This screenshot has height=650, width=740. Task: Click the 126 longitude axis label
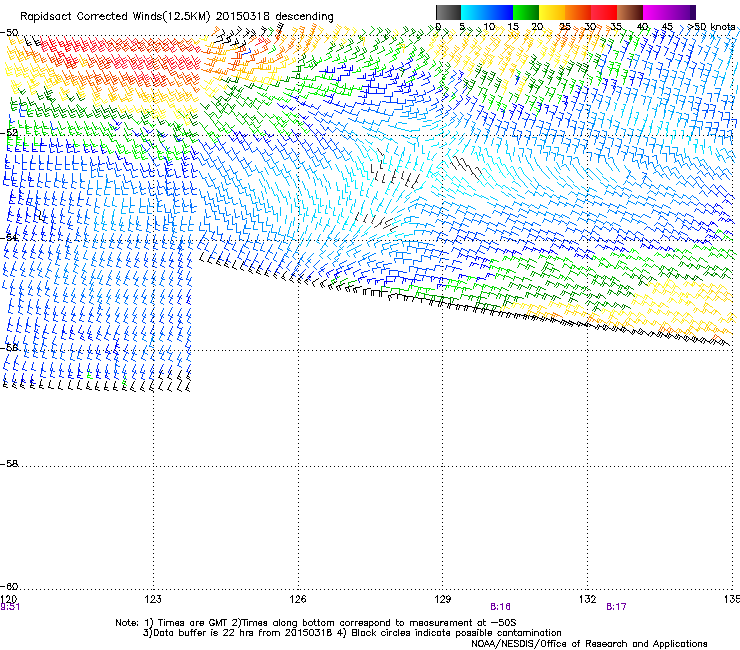click(298, 599)
